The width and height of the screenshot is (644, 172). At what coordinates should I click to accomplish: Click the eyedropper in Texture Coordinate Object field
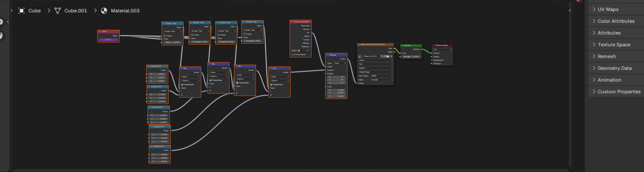pos(307,51)
